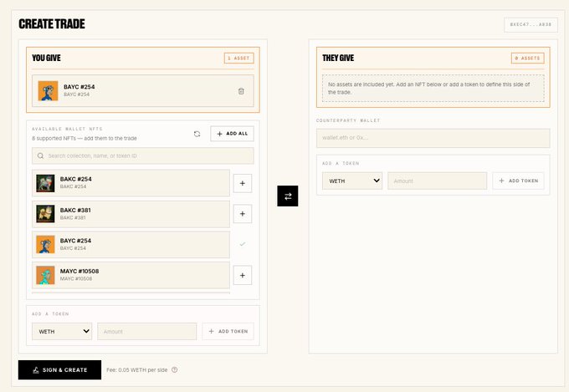Screen dimensions: 569x392
Task: Focus the NFT search field
Action: (143, 155)
